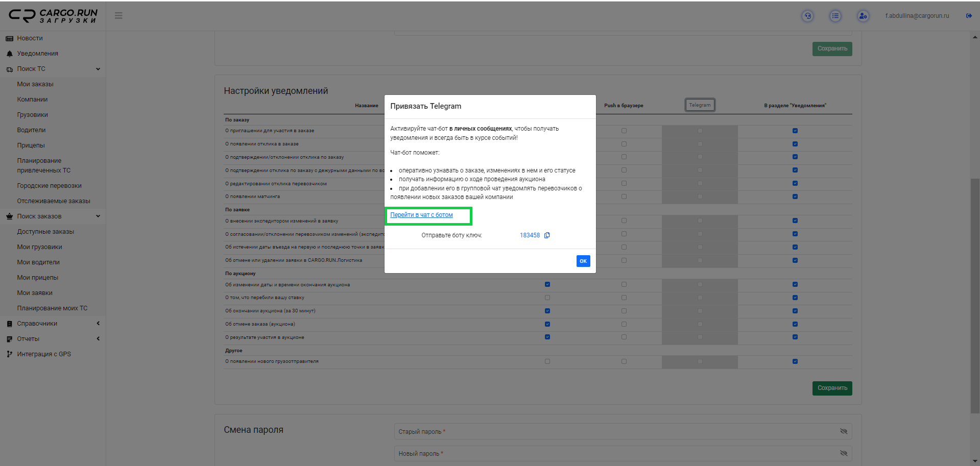Focus the Новый пароль field
Screen dimensions: 980x466
(623, 453)
